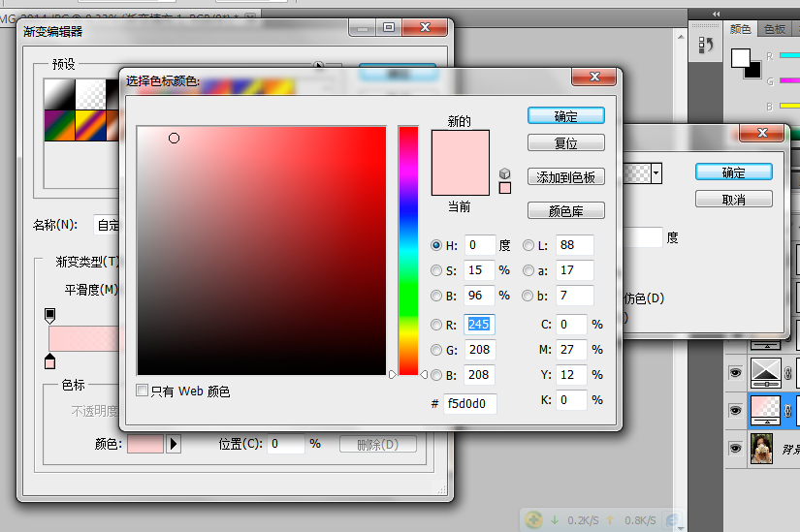Switch to the 色板 panel tab

775,29
